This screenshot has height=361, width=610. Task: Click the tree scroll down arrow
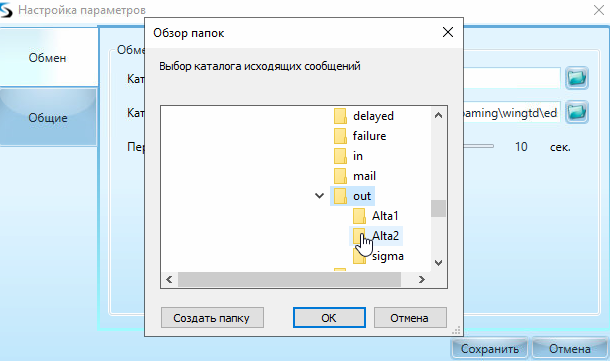tap(438, 263)
